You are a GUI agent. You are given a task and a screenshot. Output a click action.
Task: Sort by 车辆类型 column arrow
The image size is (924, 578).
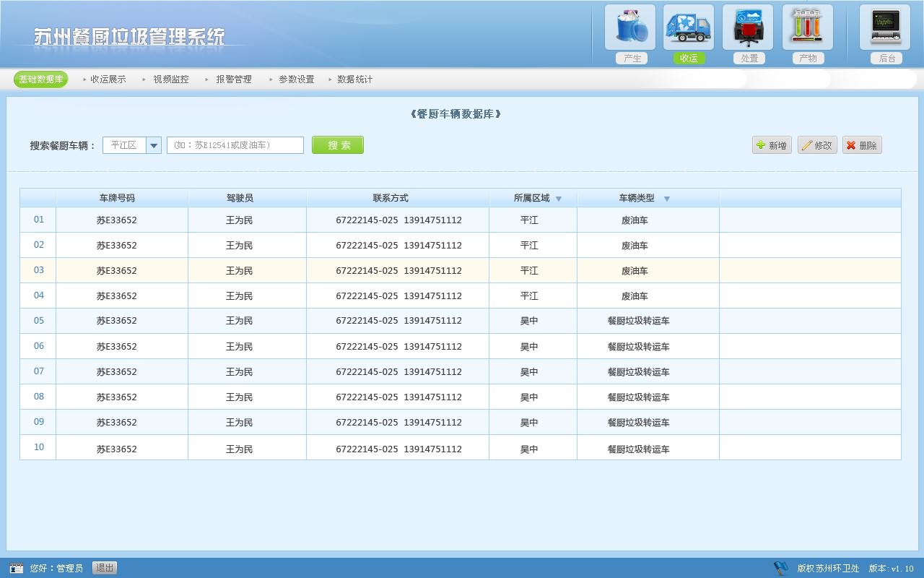[667, 199]
